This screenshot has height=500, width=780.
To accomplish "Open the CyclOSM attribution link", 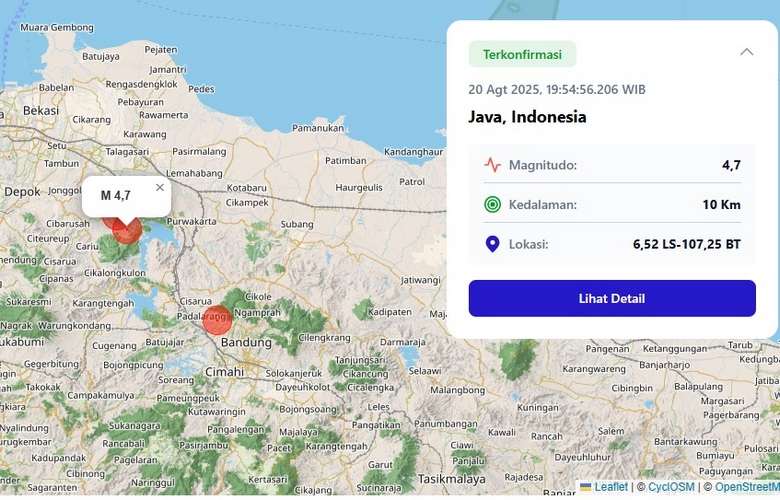I will tap(670, 487).
